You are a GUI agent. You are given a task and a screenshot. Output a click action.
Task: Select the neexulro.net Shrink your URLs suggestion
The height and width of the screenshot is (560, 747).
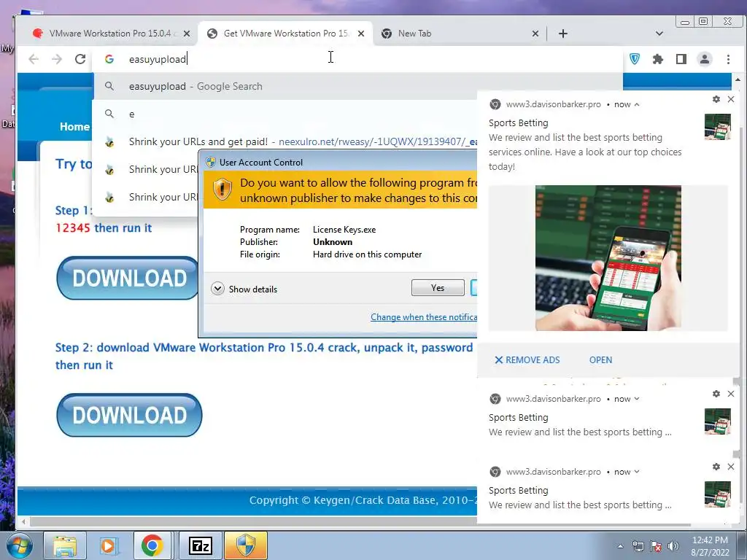pos(285,141)
